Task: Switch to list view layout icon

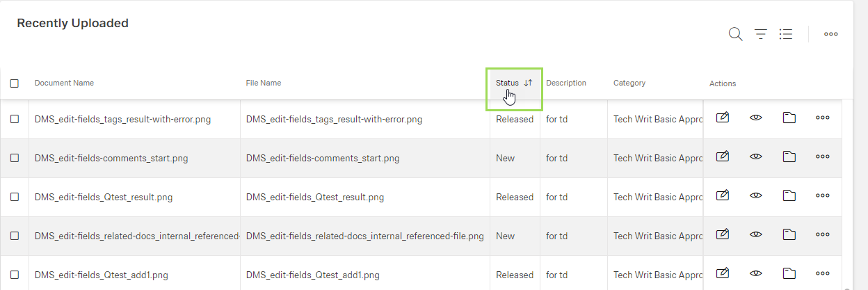Action: pos(786,34)
